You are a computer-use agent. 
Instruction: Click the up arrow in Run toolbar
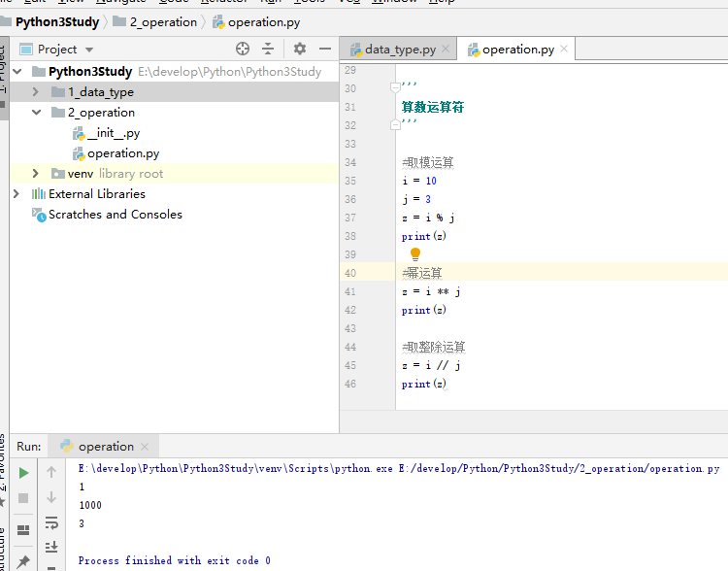coord(51,472)
